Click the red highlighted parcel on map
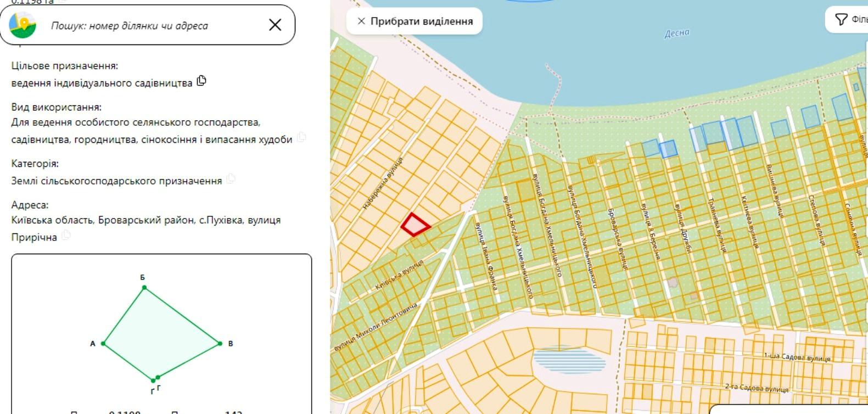This screenshot has width=868, height=414. (x=415, y=225)
